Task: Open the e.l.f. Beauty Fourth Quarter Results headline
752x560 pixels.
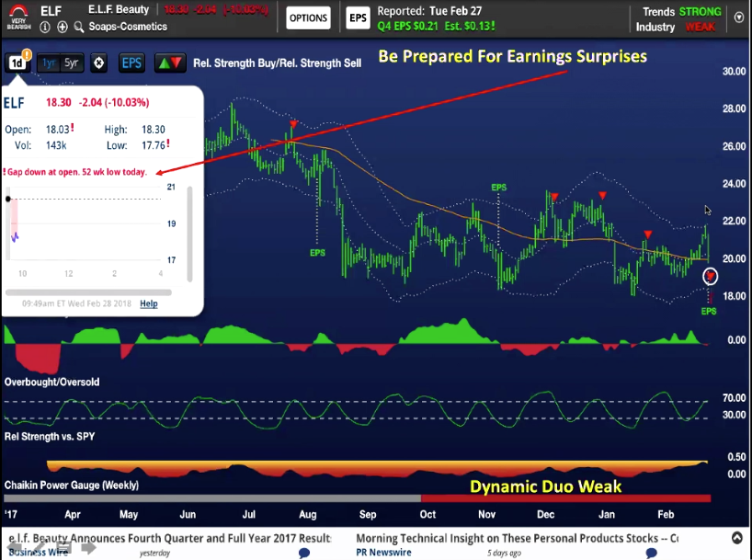Action: pyautogui.click(x=170, y=539)
